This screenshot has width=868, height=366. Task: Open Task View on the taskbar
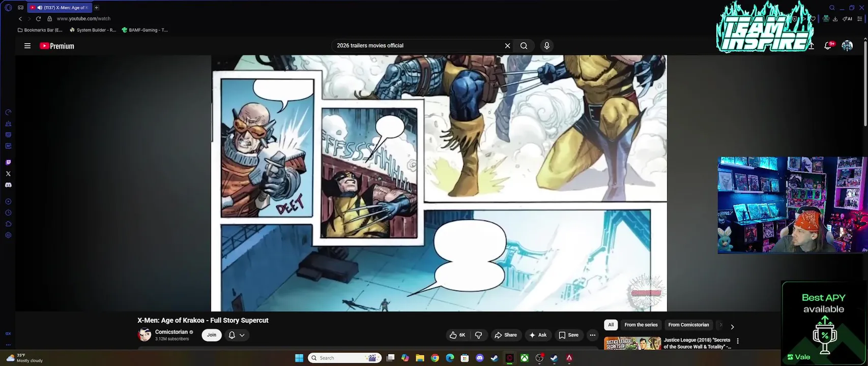(390, 358)
